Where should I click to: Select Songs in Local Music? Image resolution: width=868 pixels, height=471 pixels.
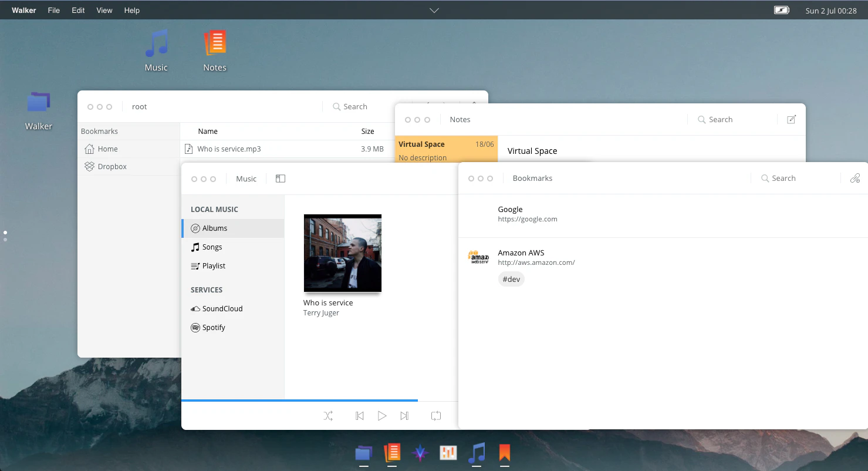[212, 247]
